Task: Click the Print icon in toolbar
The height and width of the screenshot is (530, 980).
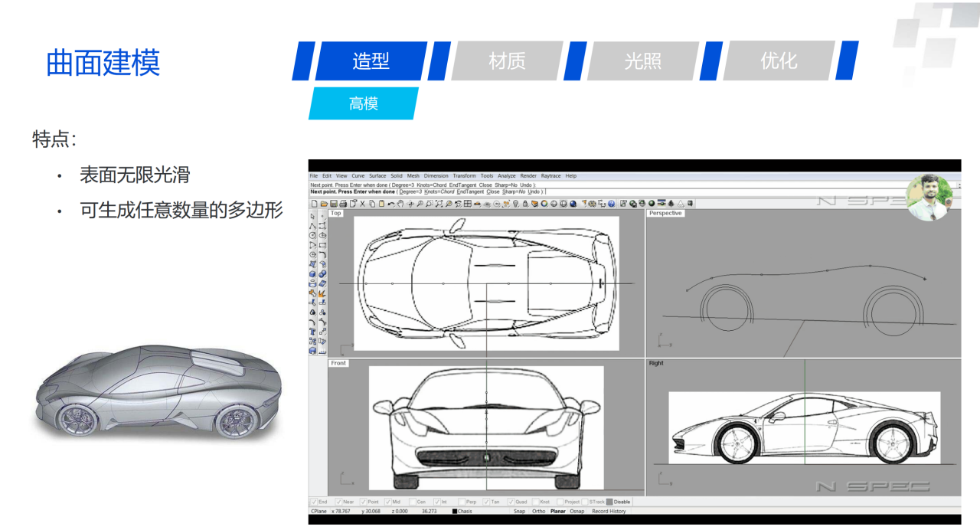Action: tap(343, 204)
